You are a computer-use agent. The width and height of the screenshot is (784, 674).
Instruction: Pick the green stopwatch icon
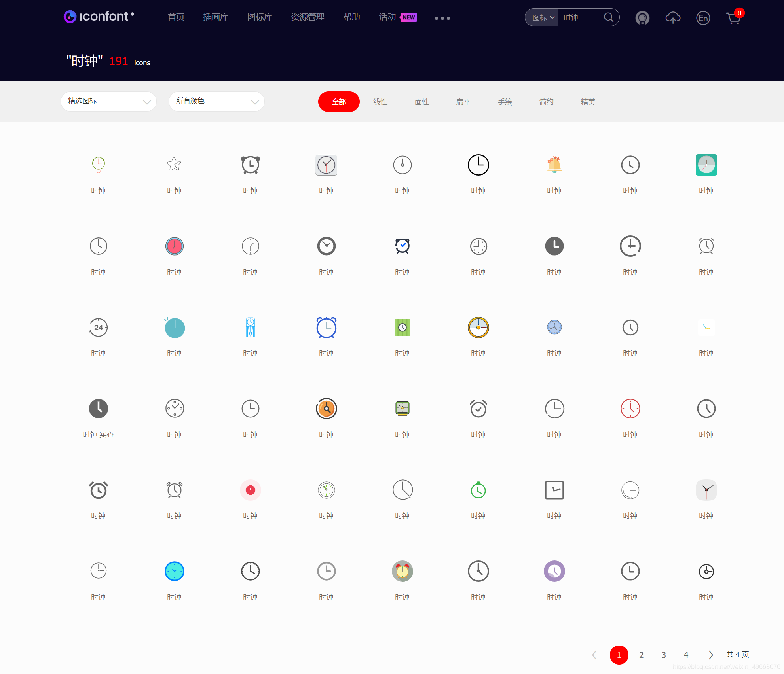click(478, 490)
